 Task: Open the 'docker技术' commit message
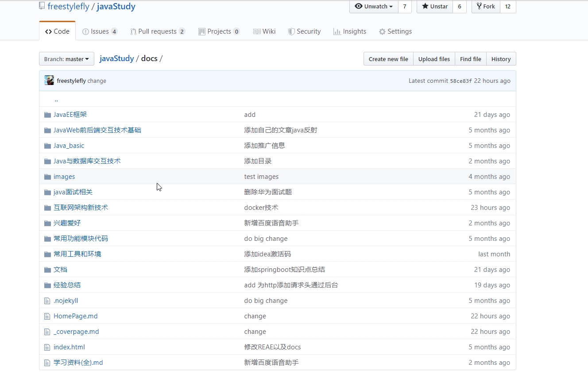[261, 208]
